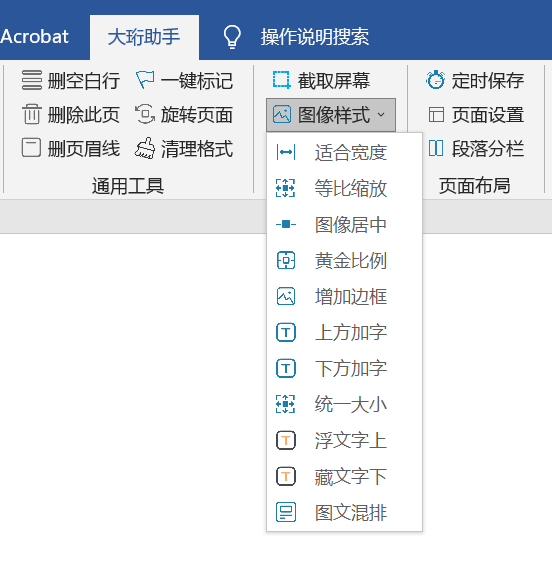Click the 页面布局 group label
This screenshot has width=552, height=570.
(x=475, y=185)
